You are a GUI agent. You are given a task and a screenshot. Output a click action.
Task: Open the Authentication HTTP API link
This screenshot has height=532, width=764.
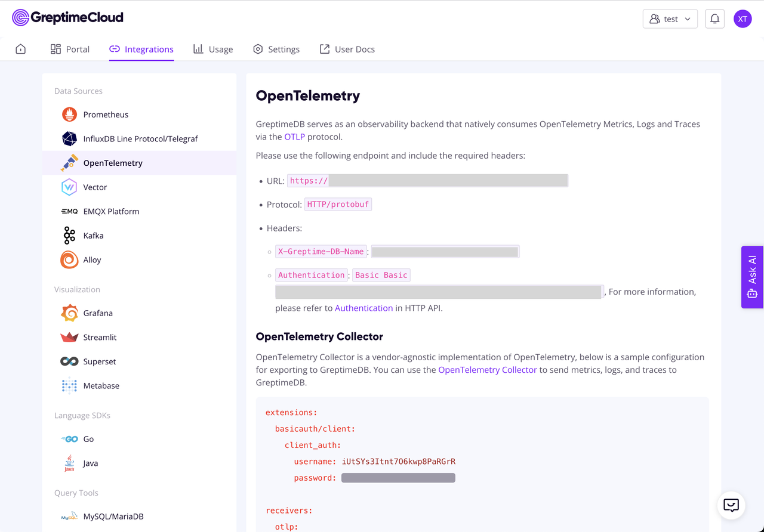(363, 308)
